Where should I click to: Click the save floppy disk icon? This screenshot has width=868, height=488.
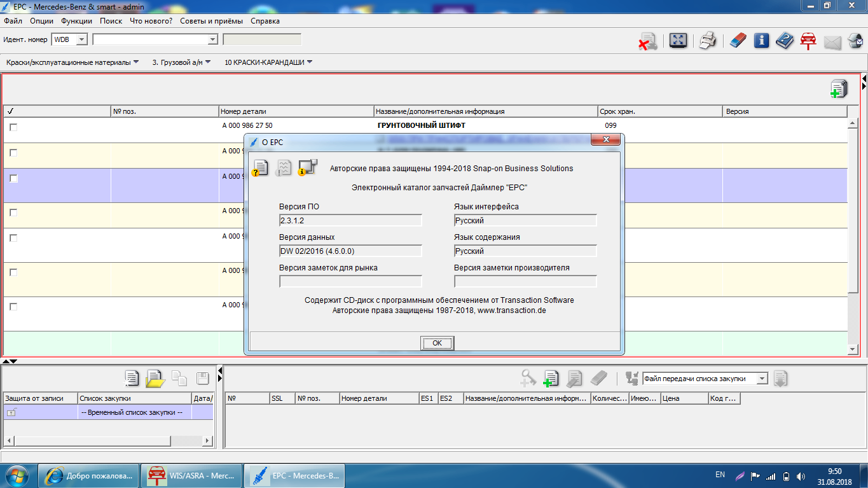coord(203,379)
